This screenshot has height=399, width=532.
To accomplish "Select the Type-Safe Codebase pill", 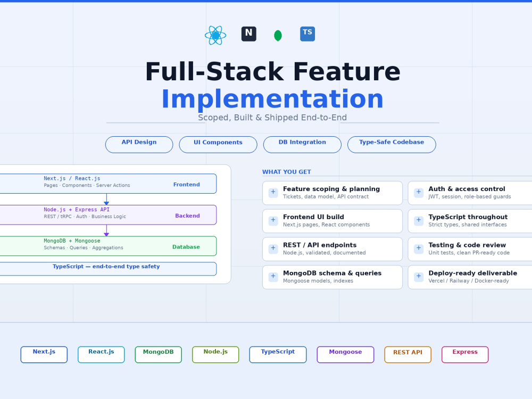I will pos(392,145).
